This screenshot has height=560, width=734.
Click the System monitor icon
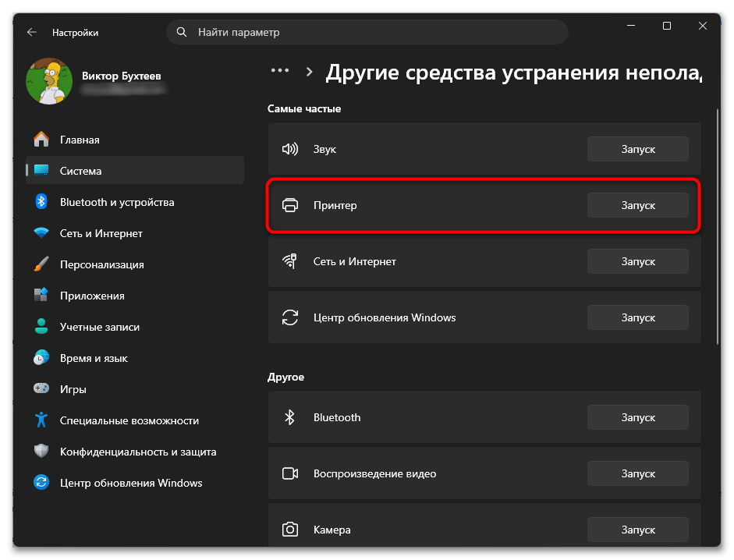[x=41, y=171]
